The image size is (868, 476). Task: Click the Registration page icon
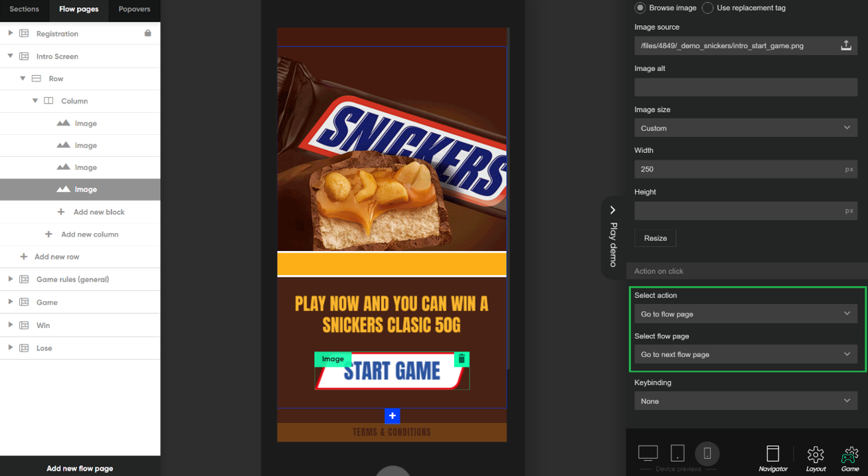click(24, 33)
